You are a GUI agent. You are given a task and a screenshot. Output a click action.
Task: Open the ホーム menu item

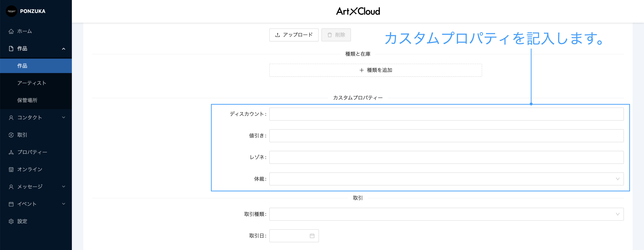36,31
